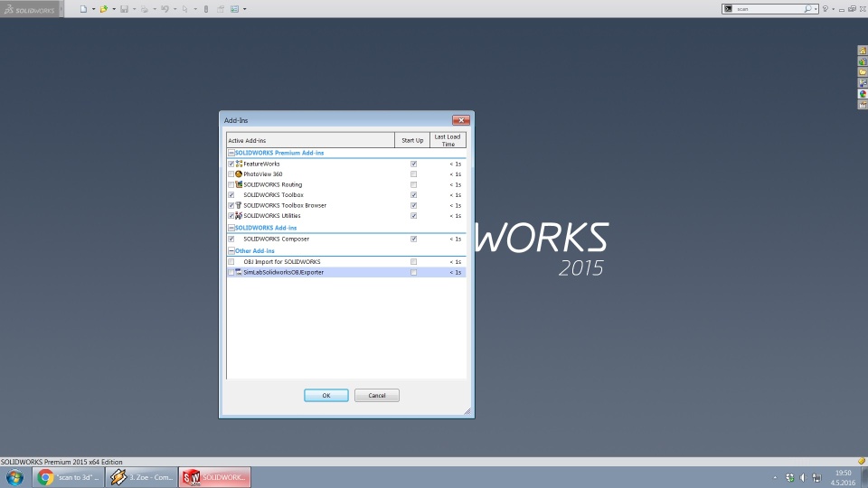
Task: Click the FeatureWorks add-in icon
Action: 239,164
